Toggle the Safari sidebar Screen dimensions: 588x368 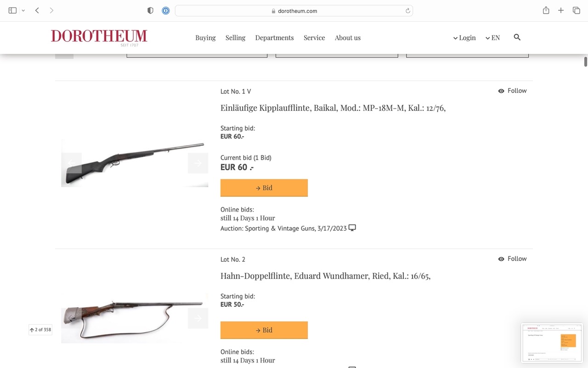12,11
